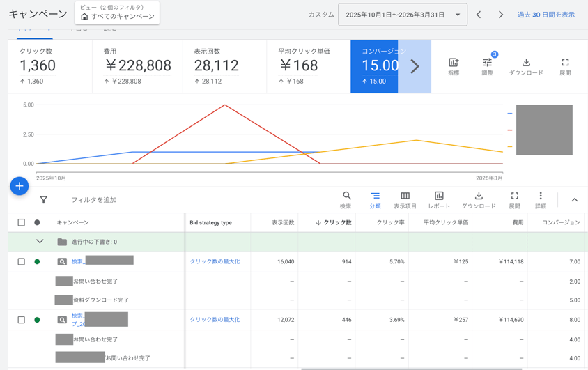Viewport: 588px width, 370px height.
Task: Collapse the table toolbar up chevron
Action: tap(574, 200)
